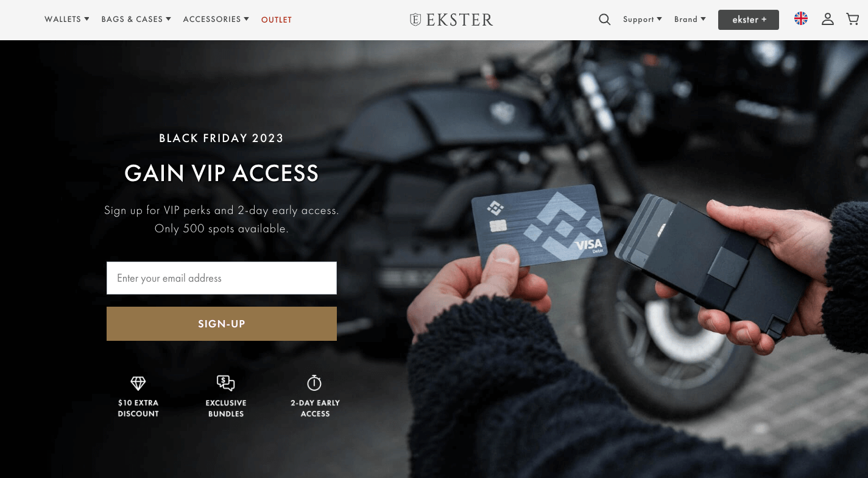Expand the Accessories dropdown menu

[x=216, y=20]
